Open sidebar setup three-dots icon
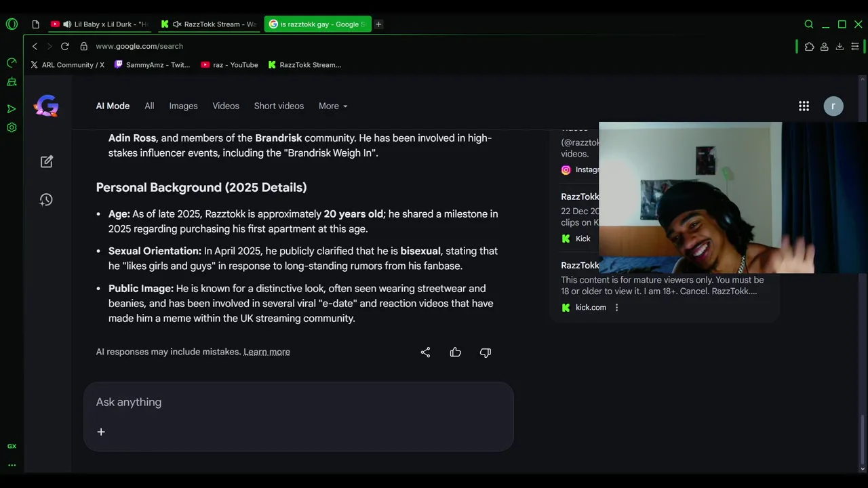The width and height of the screenshot is (868, 488). [x=12, y=465]
